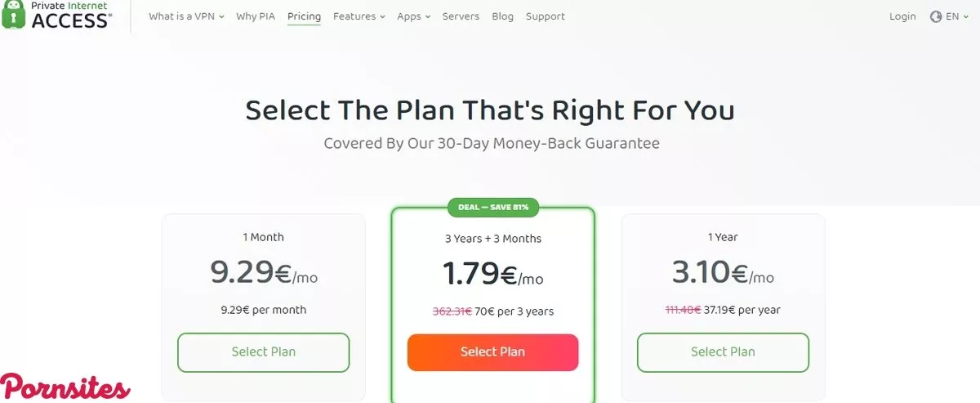Open the EN language selector
Viewport: 980px width, 403px height.
(x=952, y=16)
